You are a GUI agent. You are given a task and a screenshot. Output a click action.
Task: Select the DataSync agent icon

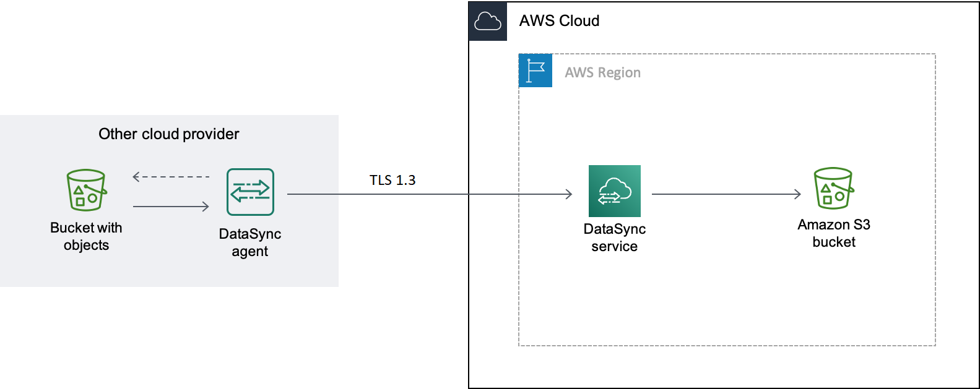point(250,192)
